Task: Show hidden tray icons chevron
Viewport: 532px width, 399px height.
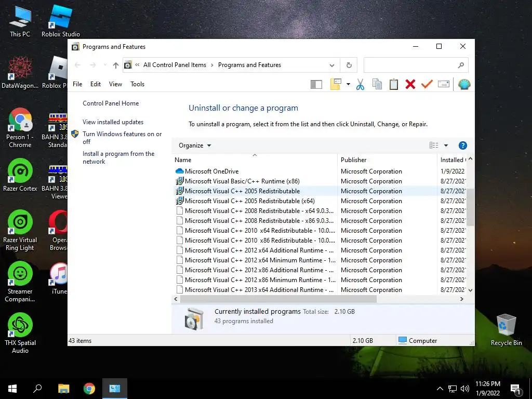Action: coord(440,389)
